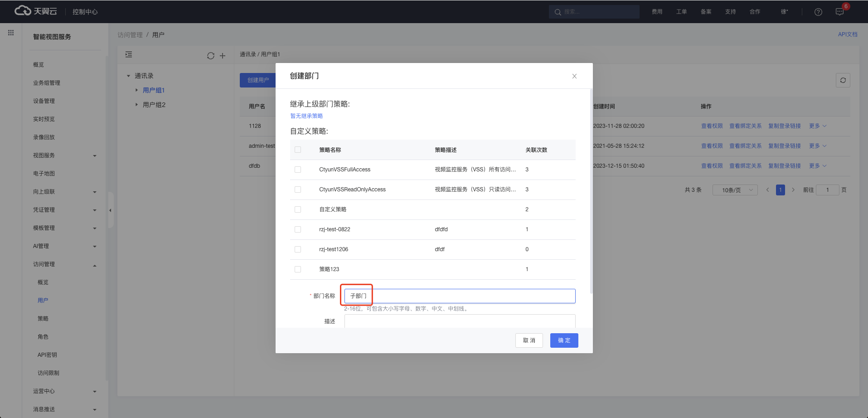The height and width of the screenshot is (418, 868).
Task: Click the refresh icon in contacts tree panel
Action: click(211, 56)
